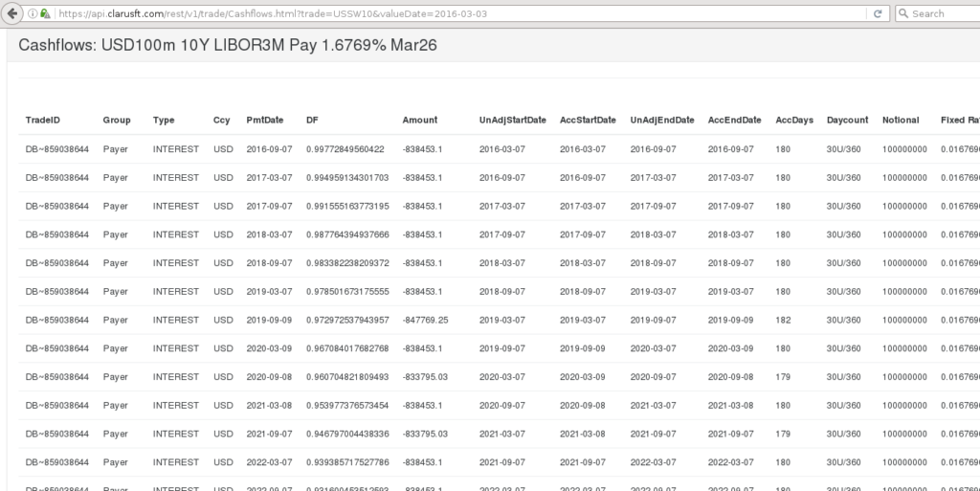
Task: Select the AccDays column header
Action: [794, 120]
